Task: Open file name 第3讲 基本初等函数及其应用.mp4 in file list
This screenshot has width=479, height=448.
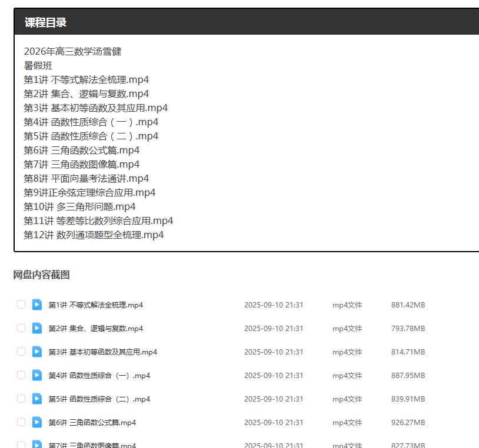Action: [102, 352]
